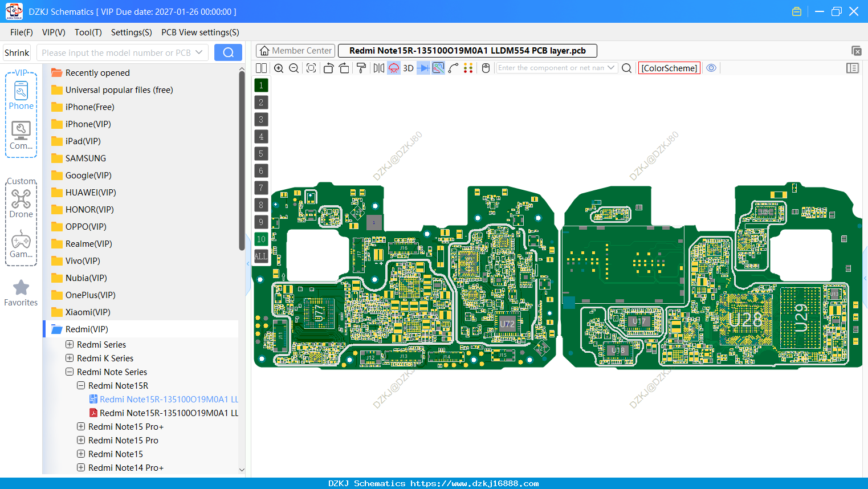The image size is (868, 489).
Task: Expand the Redmi Note15 node
Action: pyautogui.click(x=81, y=454)
